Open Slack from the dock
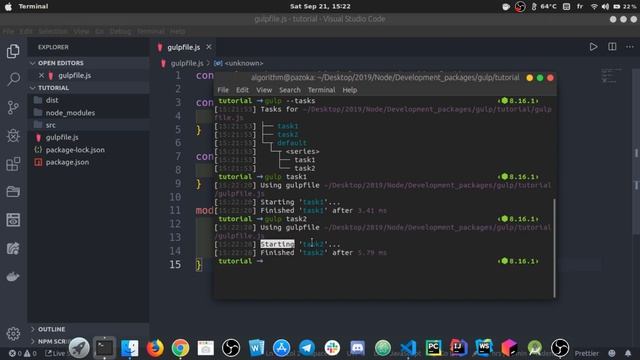This screenshot has height=360, width=640. point(332,348)
